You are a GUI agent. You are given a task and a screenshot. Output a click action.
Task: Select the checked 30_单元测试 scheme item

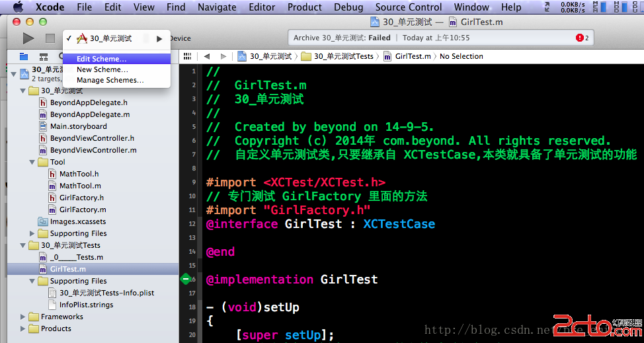coord(110,38)
